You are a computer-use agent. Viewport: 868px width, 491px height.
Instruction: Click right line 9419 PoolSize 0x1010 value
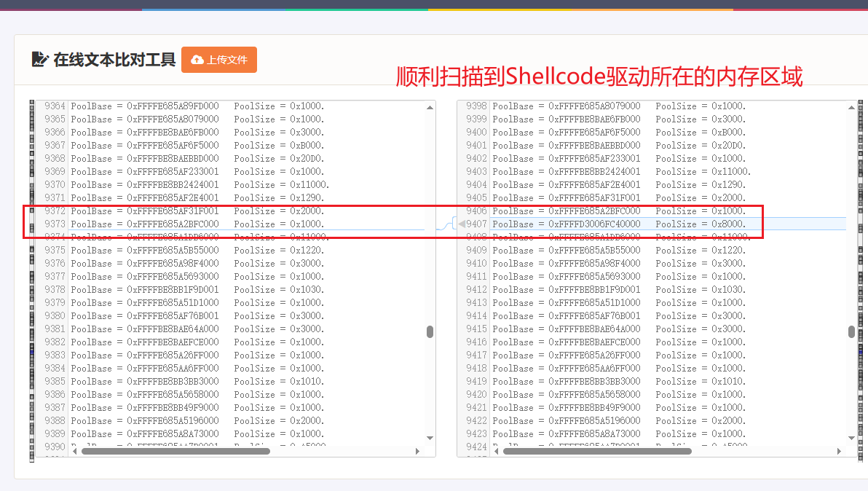click(728, 382)
